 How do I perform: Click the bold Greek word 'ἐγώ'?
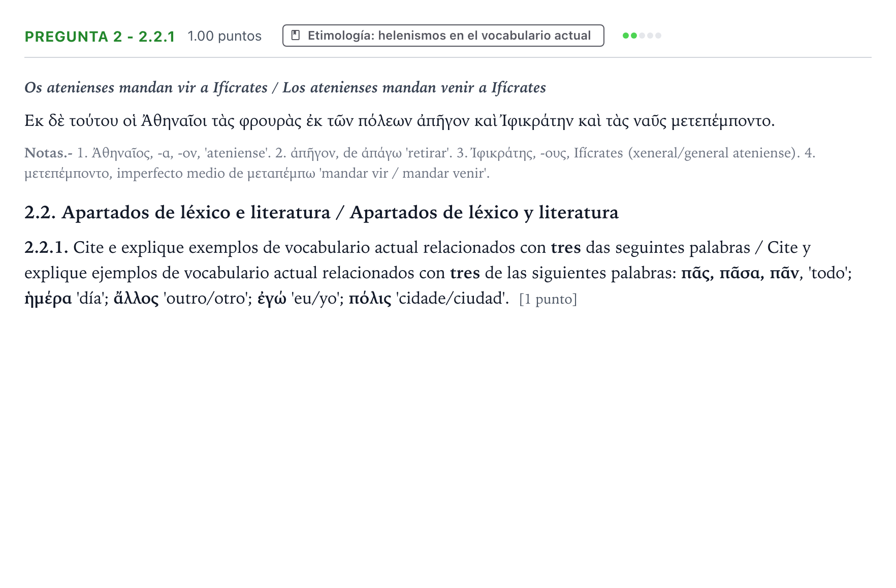272,299
